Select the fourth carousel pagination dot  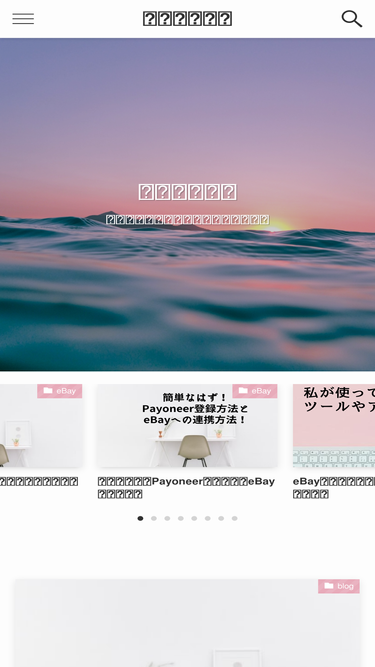click(181, 518)
